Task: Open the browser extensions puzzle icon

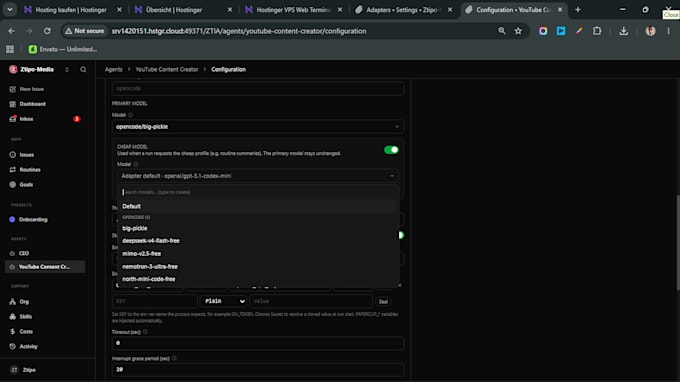Action: (x=597, y=31)
